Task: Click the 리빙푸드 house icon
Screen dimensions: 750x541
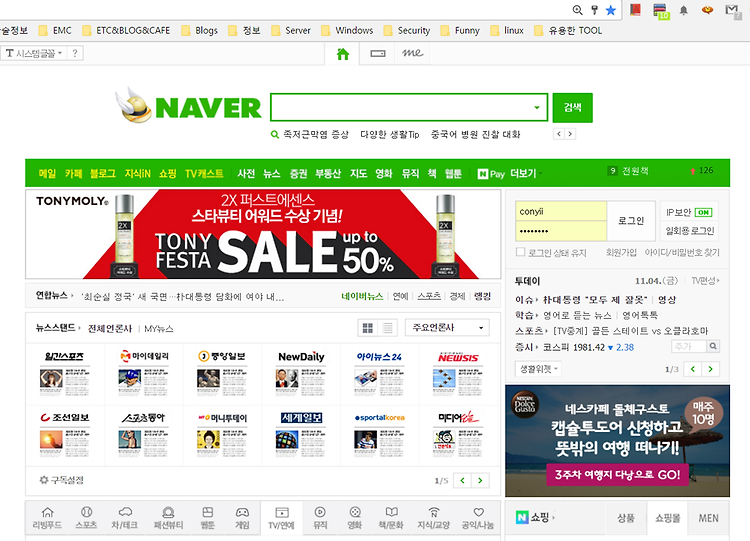Action: click(47, 512)
